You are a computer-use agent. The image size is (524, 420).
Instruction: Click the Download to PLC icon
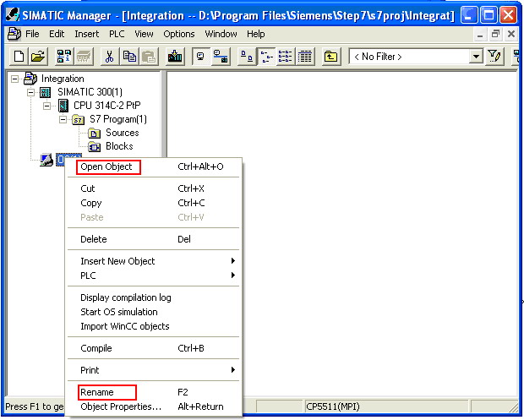(175, 56)
